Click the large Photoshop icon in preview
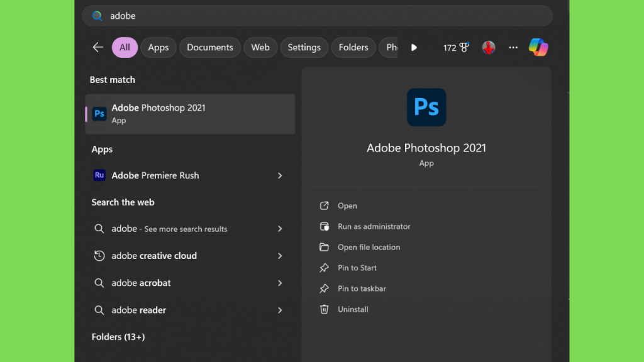 426,107
